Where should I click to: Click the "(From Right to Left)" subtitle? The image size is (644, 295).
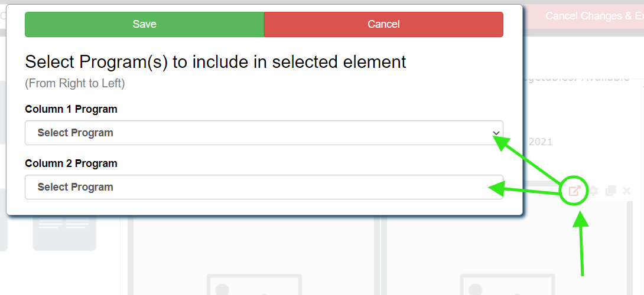(74, 83)
